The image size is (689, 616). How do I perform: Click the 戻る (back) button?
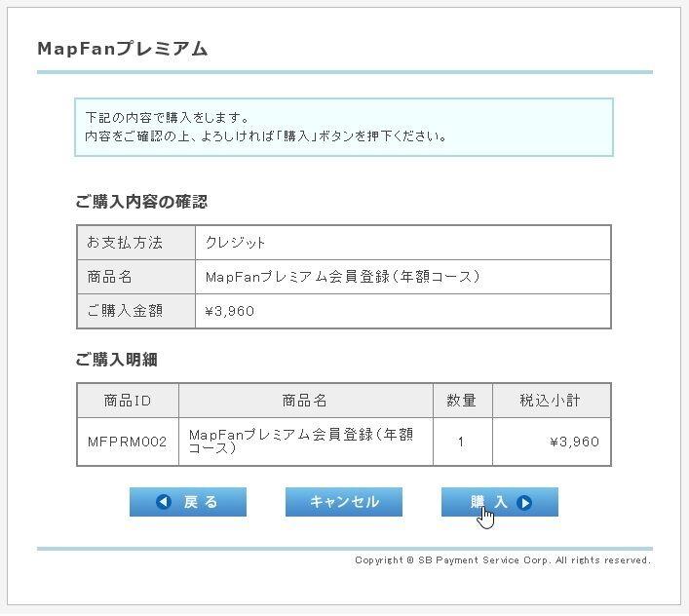tap(188, 502)
